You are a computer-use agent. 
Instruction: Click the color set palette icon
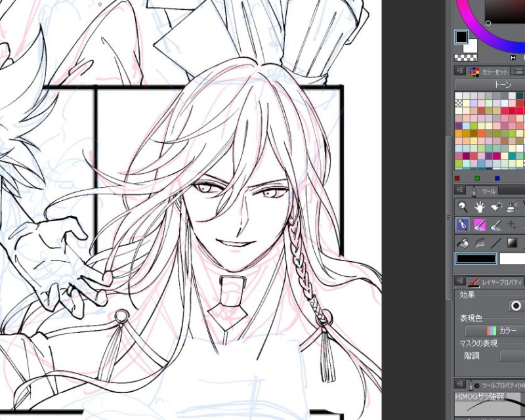coord(474,72)
